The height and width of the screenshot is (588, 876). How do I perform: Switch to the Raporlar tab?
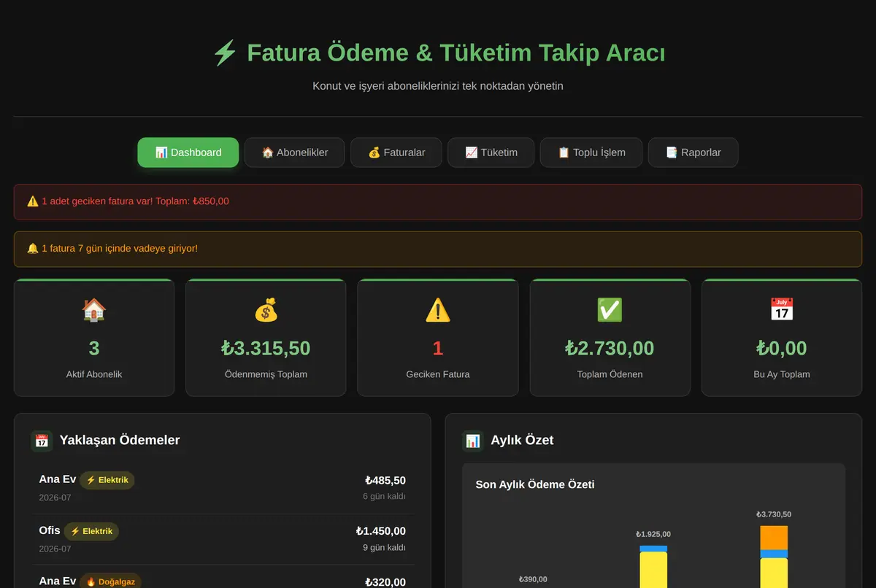(693, 152)
